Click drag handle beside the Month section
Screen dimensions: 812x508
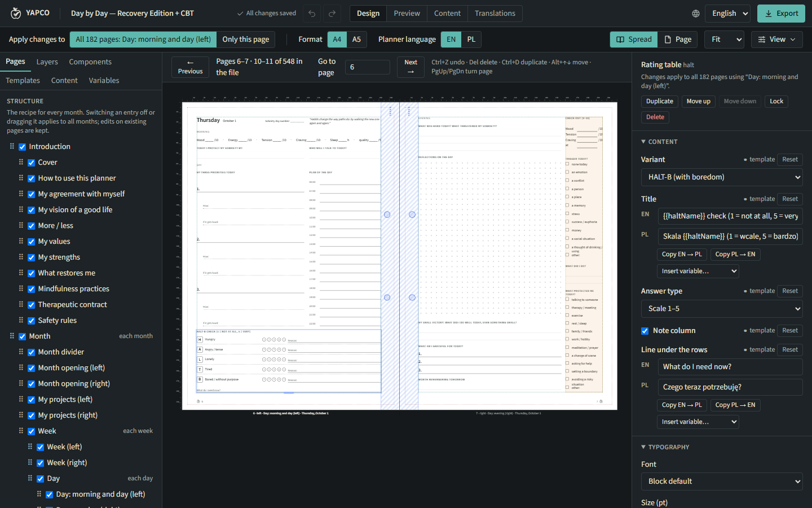12,336
